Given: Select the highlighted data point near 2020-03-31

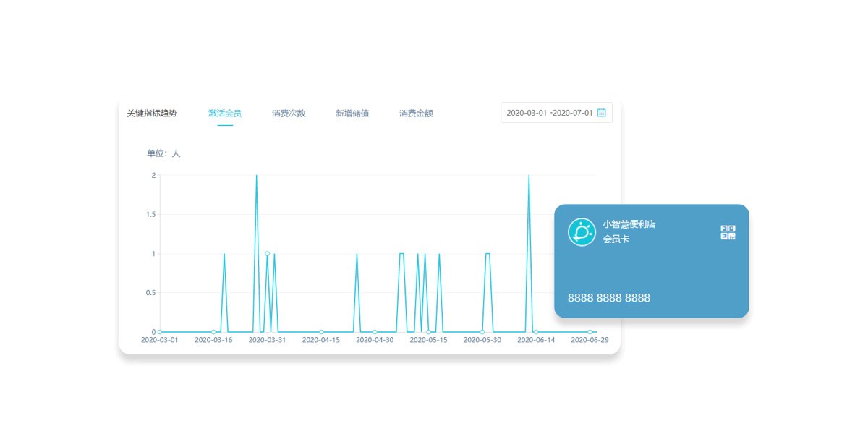Looking at the screenshot, I should coord(267,254).
